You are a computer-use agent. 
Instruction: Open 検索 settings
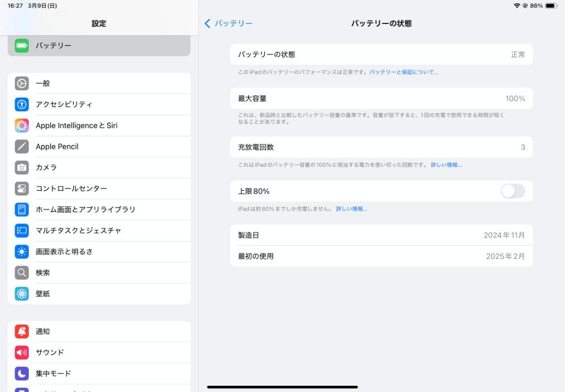tap(42, 272)
